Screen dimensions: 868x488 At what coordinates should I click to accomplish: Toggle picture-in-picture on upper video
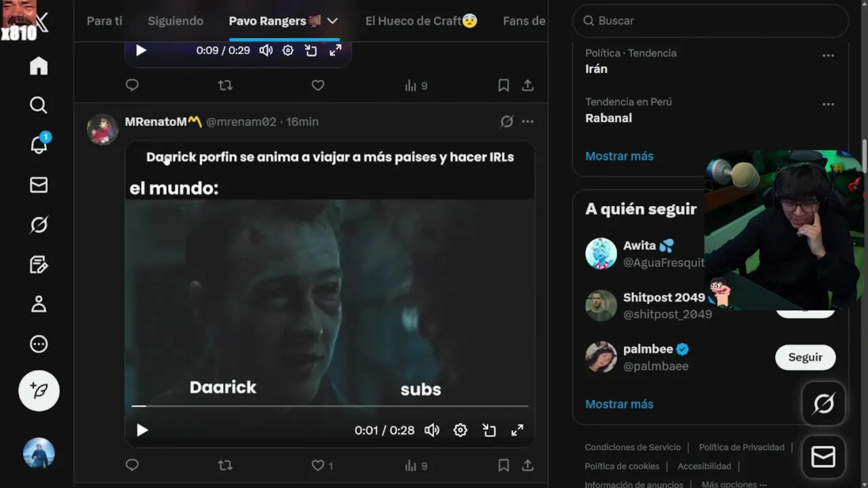click(311, 50)
